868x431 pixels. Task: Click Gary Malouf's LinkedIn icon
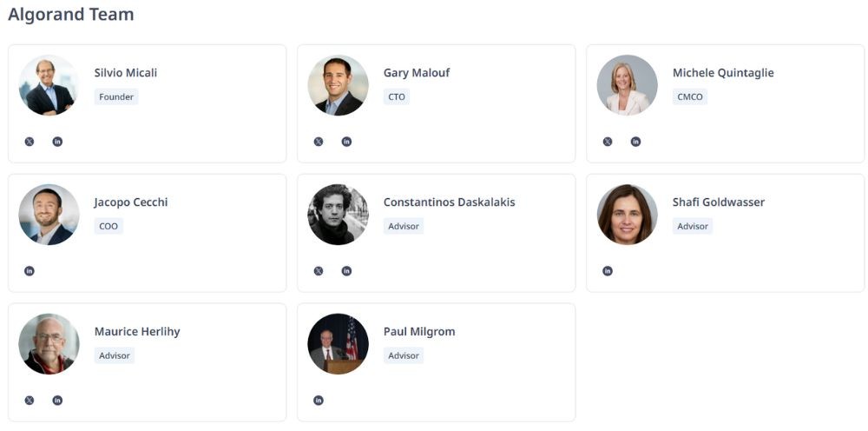pos(346,142)
